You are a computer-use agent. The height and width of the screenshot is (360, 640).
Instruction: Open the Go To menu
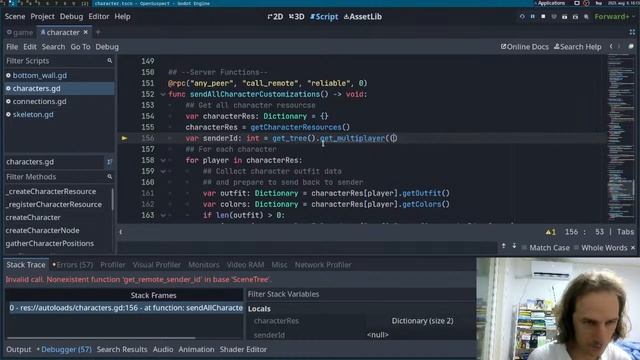pos(80,47)
